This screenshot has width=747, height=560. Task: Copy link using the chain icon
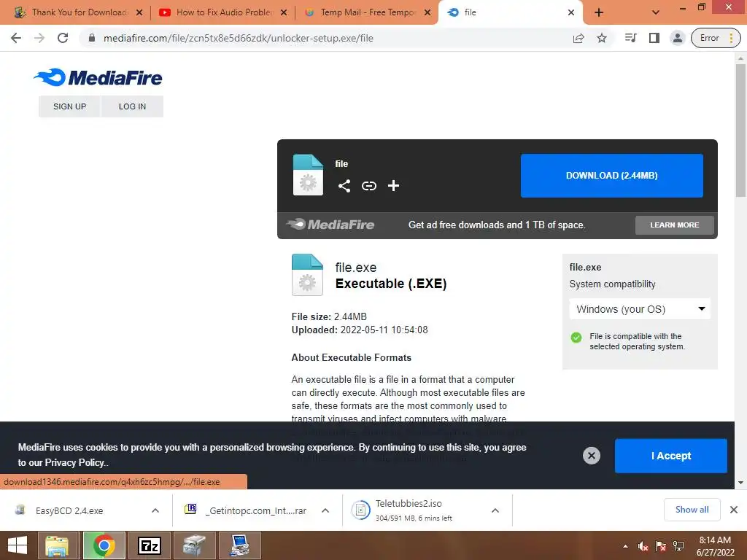[368, 186]
